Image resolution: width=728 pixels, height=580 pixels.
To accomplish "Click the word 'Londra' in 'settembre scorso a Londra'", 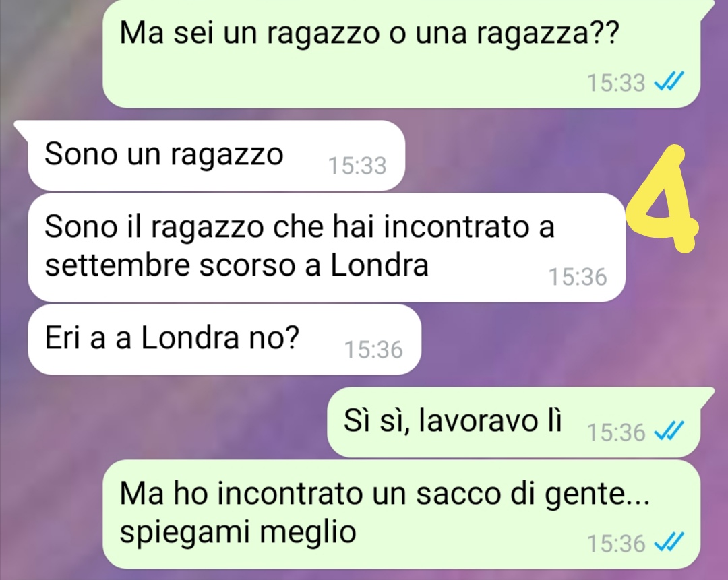I will point(379,265).
